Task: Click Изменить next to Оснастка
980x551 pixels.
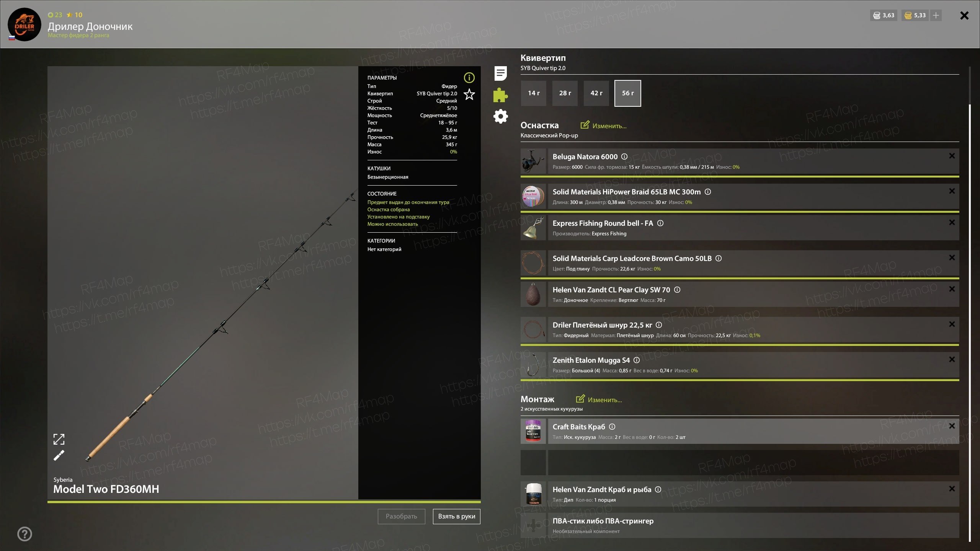Action: tap(604, 126)
